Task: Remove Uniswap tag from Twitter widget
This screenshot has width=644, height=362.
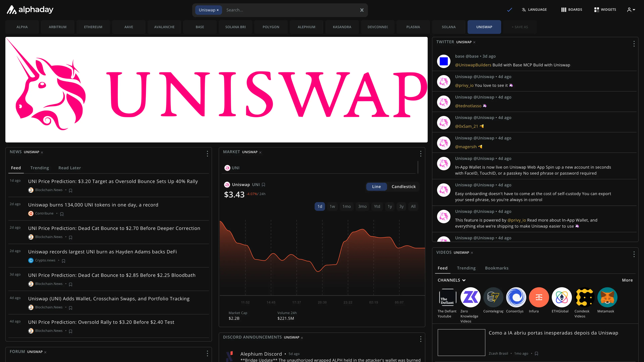Action: pos(474,42)
